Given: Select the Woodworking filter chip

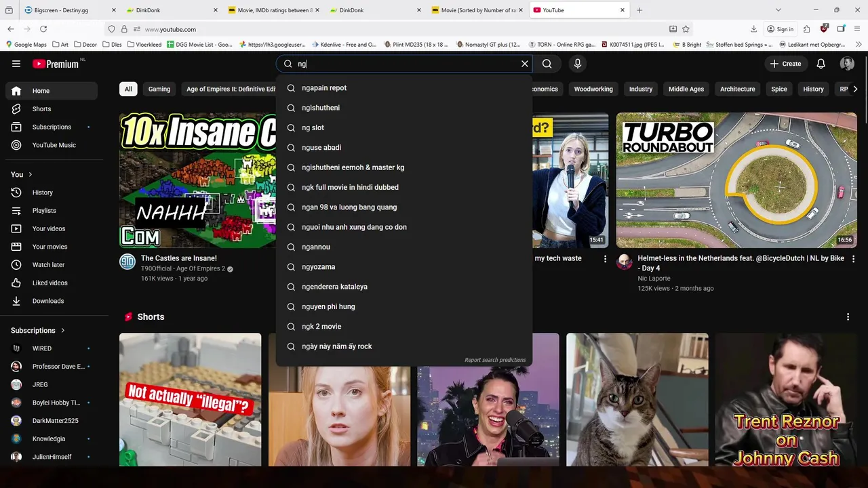Looking at the screenshot, I should [593, 89].
